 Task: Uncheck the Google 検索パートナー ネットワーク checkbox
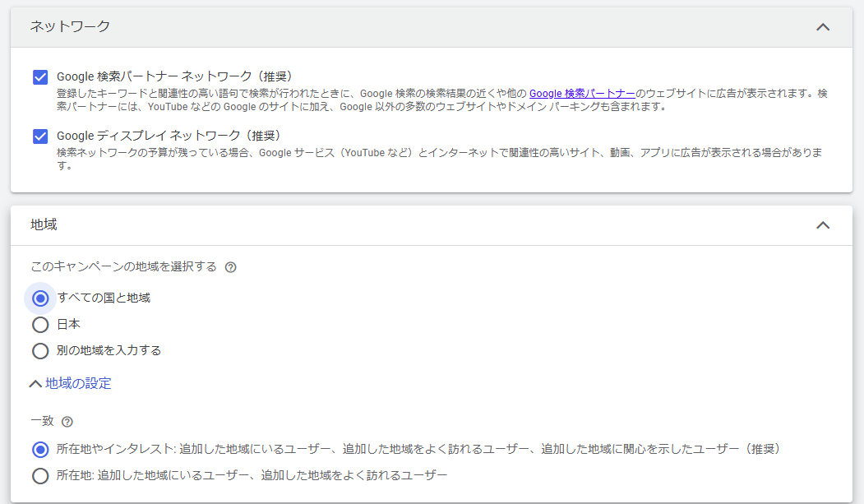(x=40, y=77)
